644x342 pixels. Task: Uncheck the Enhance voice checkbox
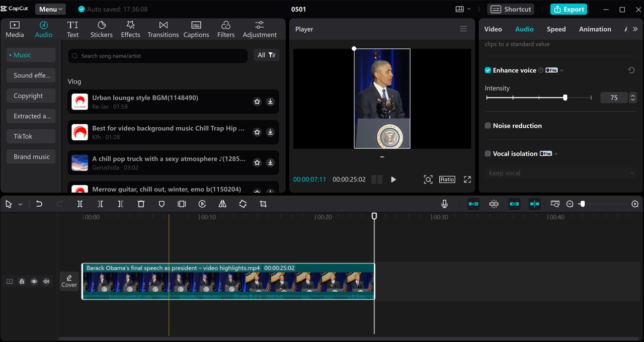click(x=488, y=70)
